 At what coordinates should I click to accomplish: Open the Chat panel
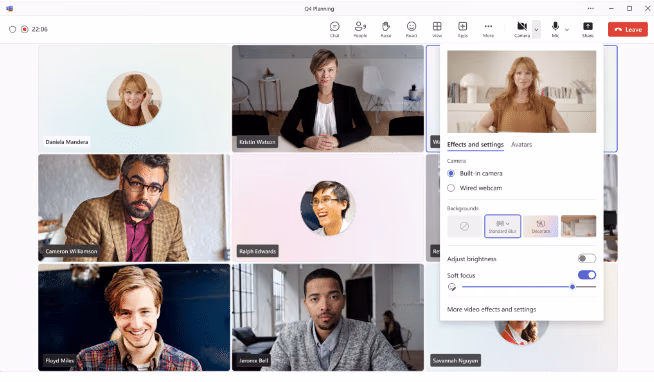point(335,29)
